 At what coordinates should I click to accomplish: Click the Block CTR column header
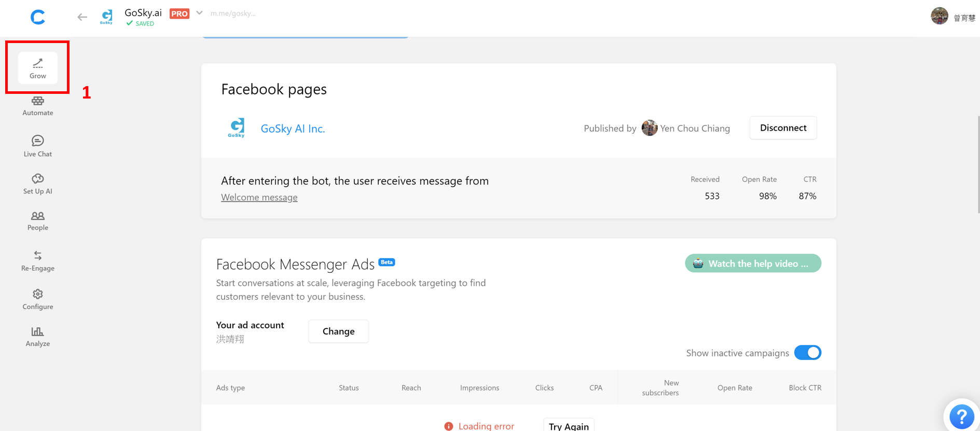click(805, 387)
